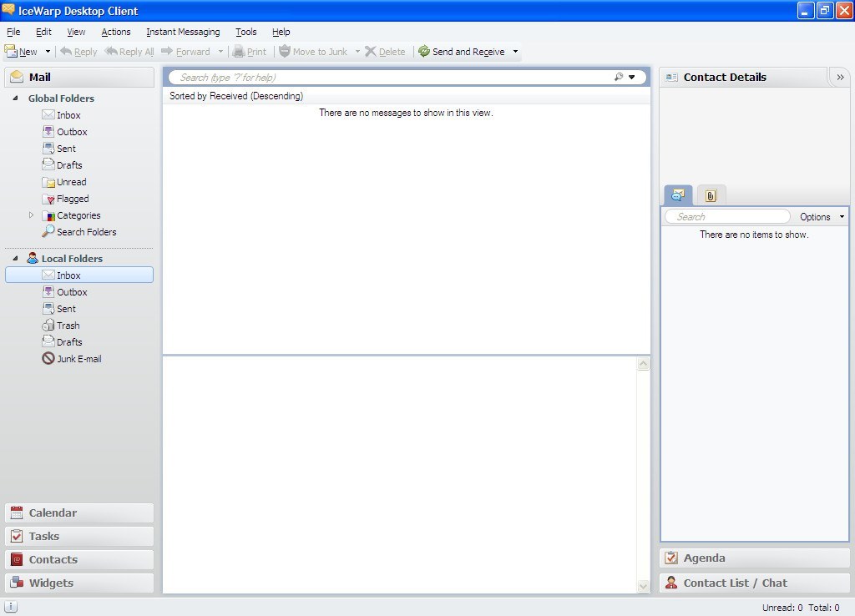Click the Unread: 0 status text

tap(782, 608)
